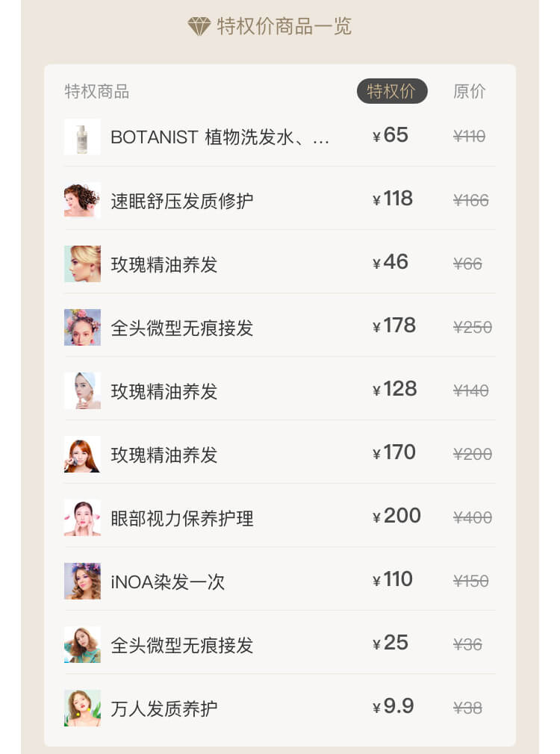Open the BOTANIST shampoo bottle thumbnail
Image resolution: width=560 pixels, height=754 pixels.
(x=82, y=137)
